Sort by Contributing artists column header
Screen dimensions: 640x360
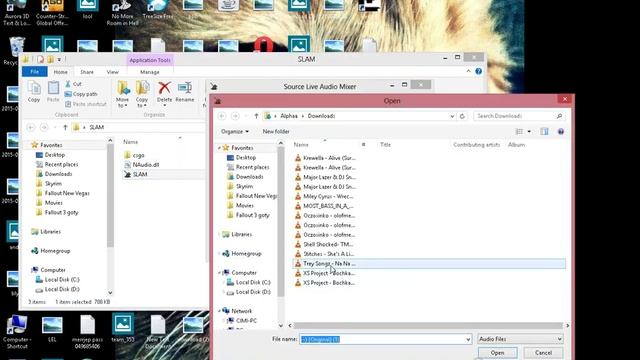[476, 144]
